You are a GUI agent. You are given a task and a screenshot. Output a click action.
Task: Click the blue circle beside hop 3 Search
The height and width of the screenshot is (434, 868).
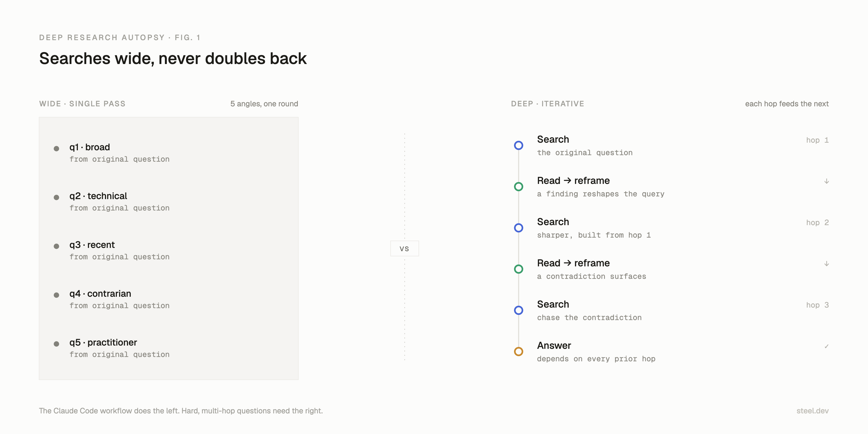pyautogui.click(x=519, y=310)
